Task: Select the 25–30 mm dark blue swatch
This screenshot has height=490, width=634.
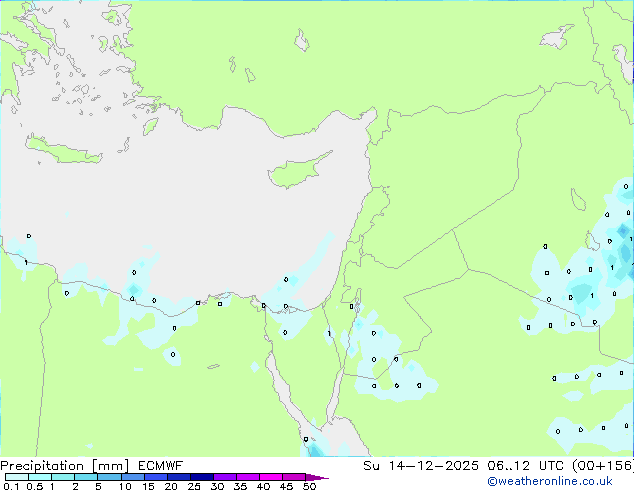Action: tap(201, 477)
